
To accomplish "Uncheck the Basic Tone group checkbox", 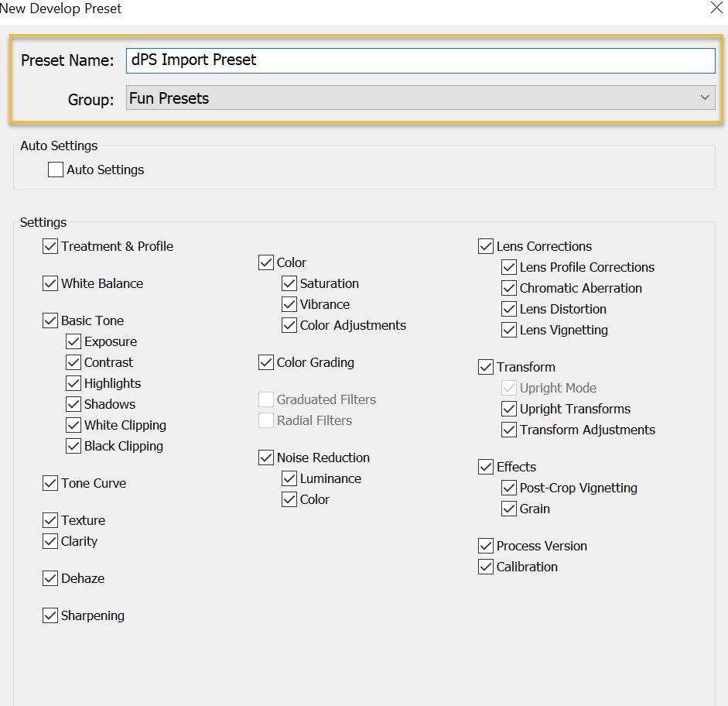I will 50,320.
